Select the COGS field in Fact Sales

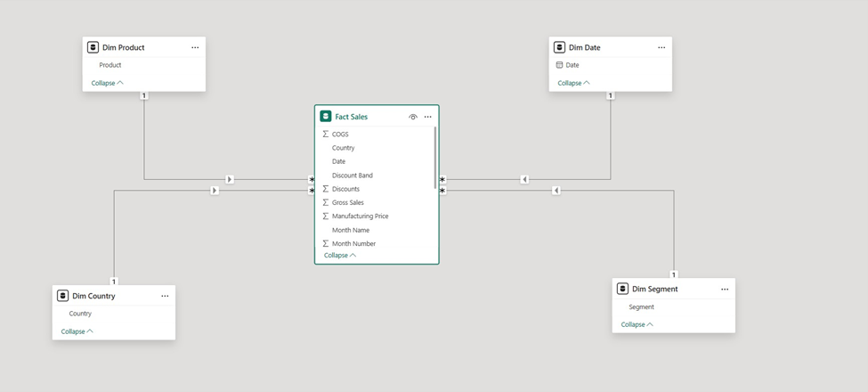coord(340,134)
